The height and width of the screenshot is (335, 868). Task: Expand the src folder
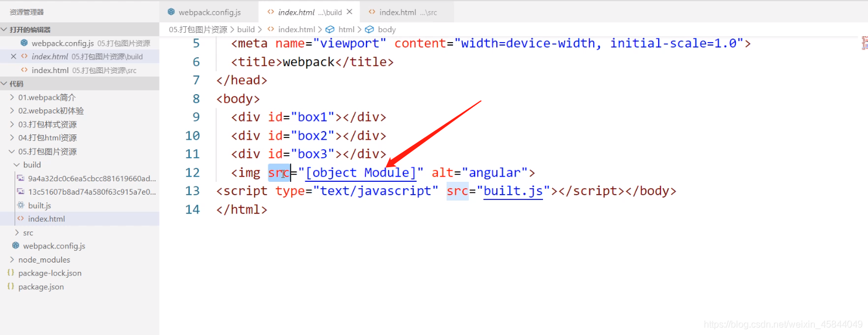point(79,233)
